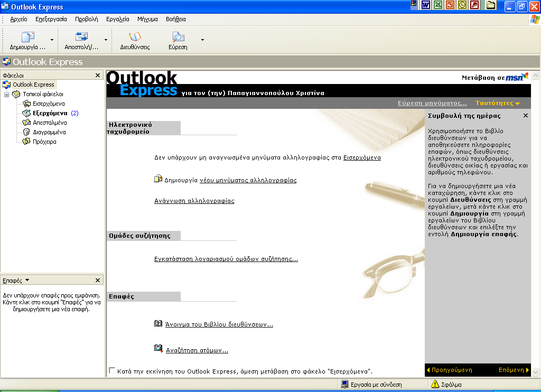The height and width of the screenshot is (392, 541).
Task: Close the Φάκελοι folders pane
Action: tap(98, 75)
